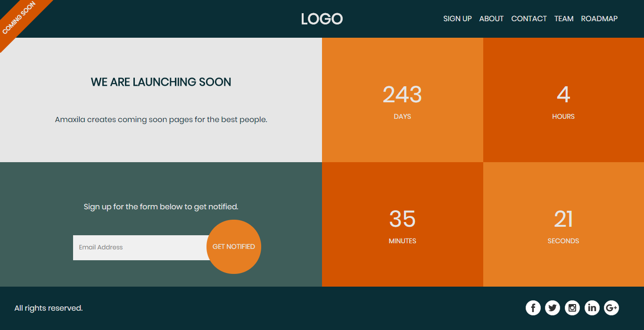
Task: Click the Google+ social icon
Action: pyautogui.click(x=611, y=307)
